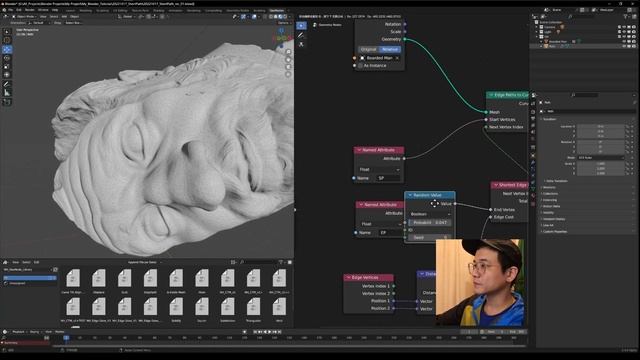
Task: Select the node editor Select tool icon
Action: click(301, 26)
